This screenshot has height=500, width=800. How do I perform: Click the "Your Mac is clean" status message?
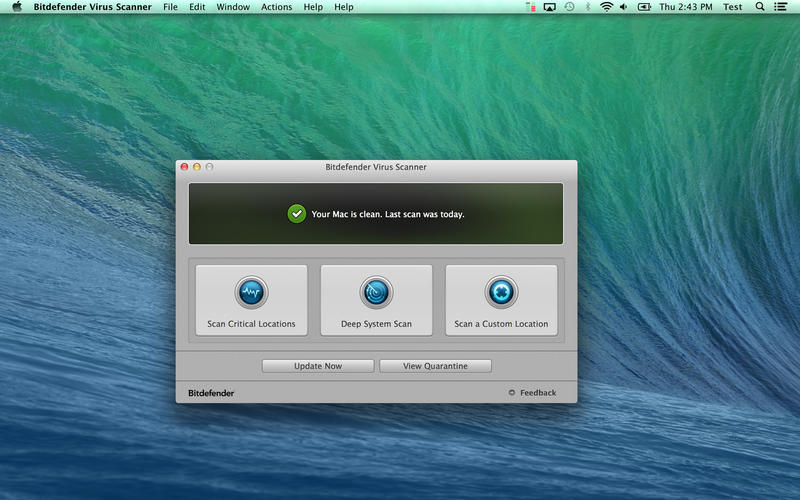pyautogui.click(x=388, y=214)
